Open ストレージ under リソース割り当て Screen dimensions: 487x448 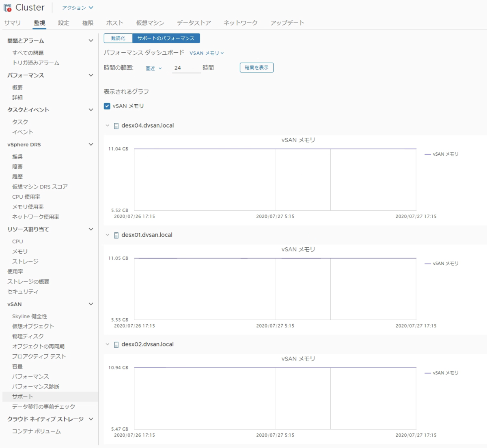pos(26,262)
